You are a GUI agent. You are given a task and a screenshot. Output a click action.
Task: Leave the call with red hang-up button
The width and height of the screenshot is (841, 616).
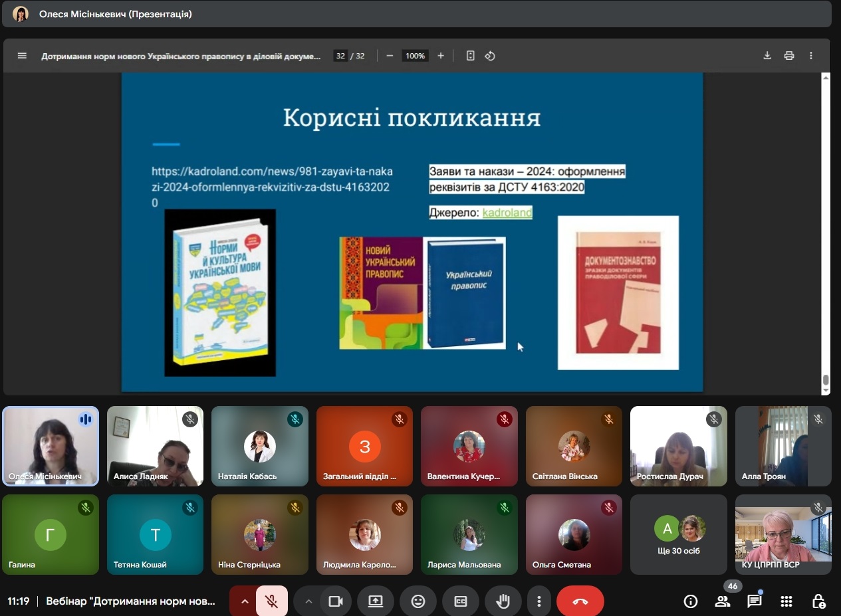coord(580,601)
